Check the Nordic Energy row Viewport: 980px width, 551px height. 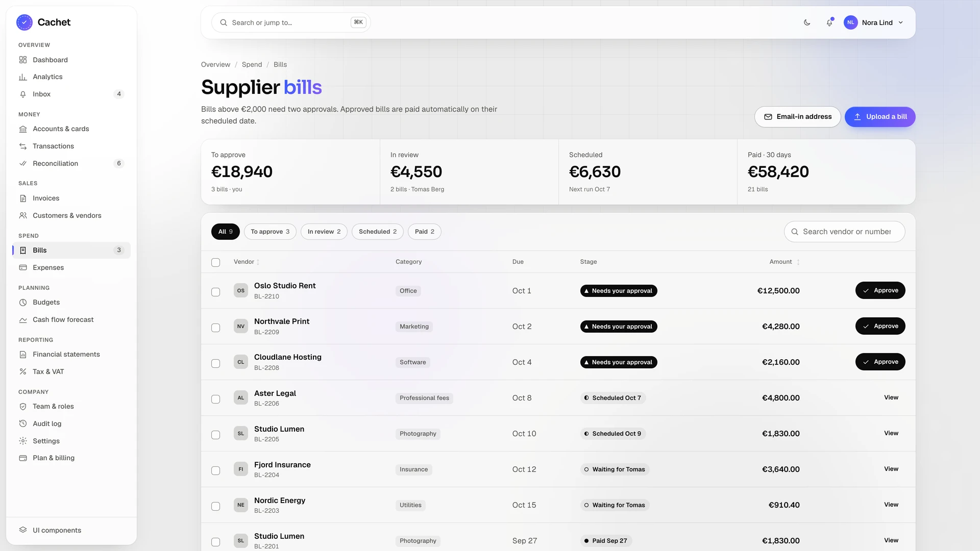[216, 506]
